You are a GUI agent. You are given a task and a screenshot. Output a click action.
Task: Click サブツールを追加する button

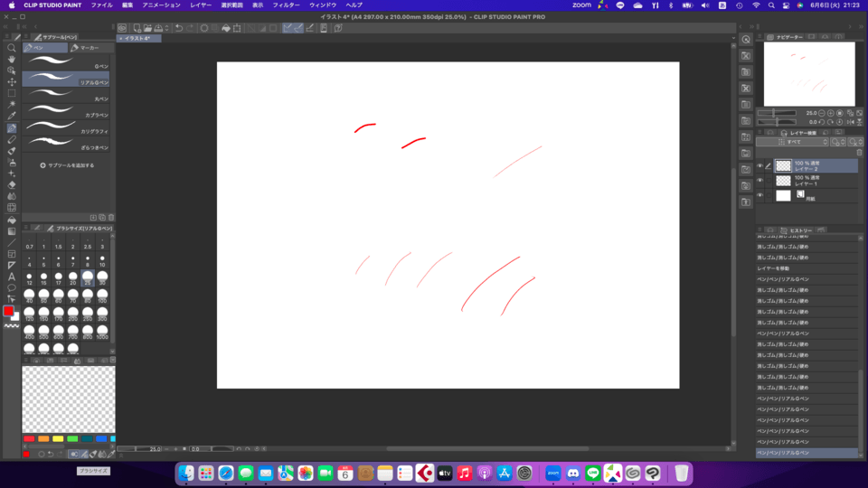tap(67, 165)
